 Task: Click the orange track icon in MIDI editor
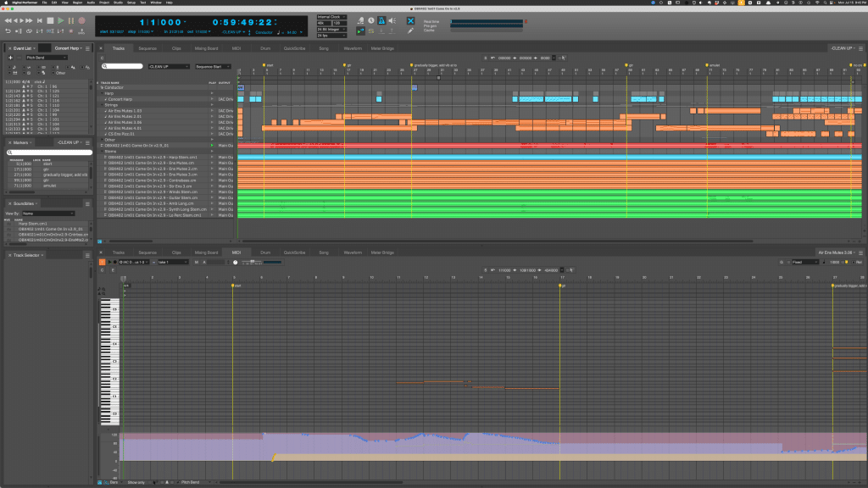(102, 262)
